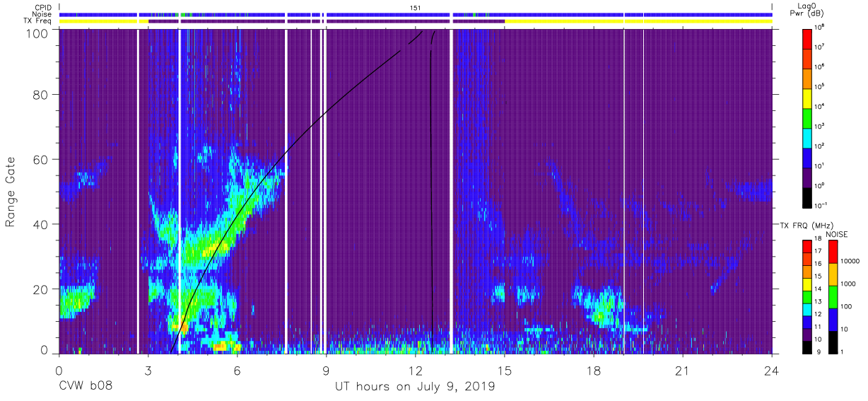
Task: Click the x-axis tick label '18'
Action: coord(594,371)
